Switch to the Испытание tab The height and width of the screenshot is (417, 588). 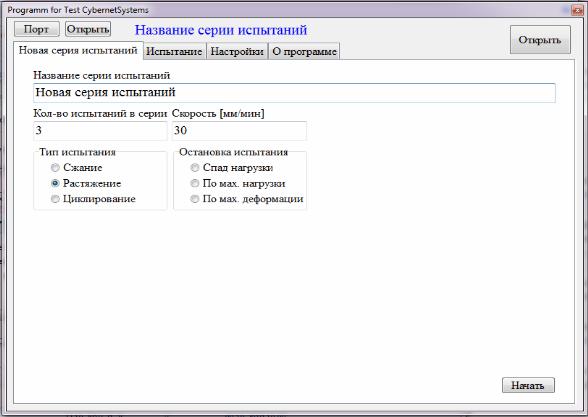pyautogui.click(x=174, y=51)
